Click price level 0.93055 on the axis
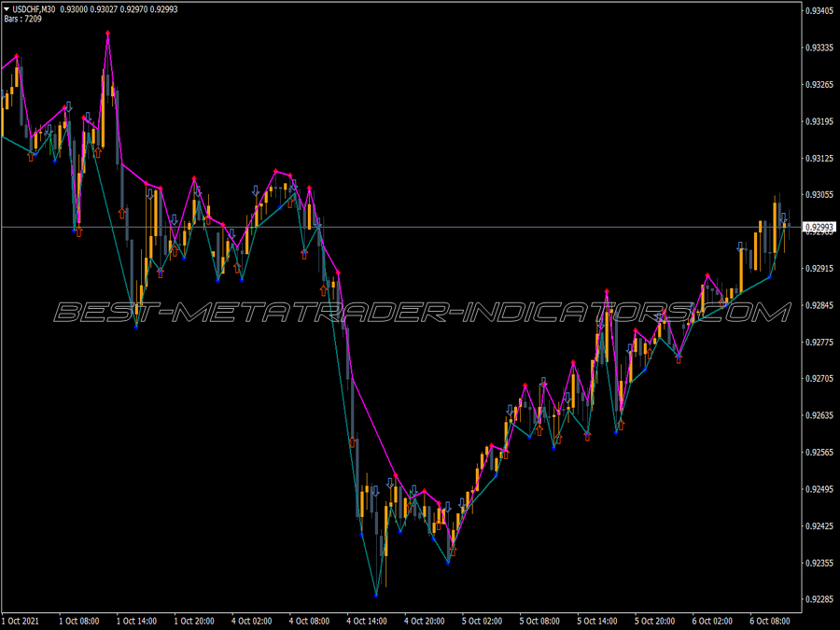The width and height of the screenshot is (840, 630). pyautogui.click(x=819, y=194)
